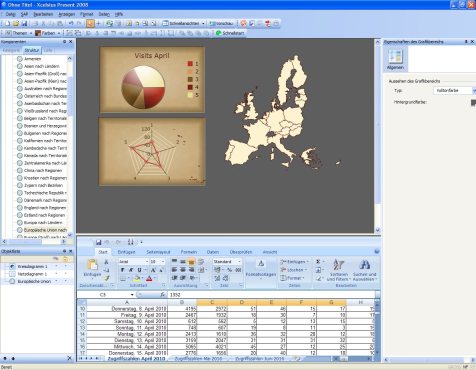Open the Farben color scheme dropdown
The width and height of the screenshot is (476, 370).
coord(47,33)
